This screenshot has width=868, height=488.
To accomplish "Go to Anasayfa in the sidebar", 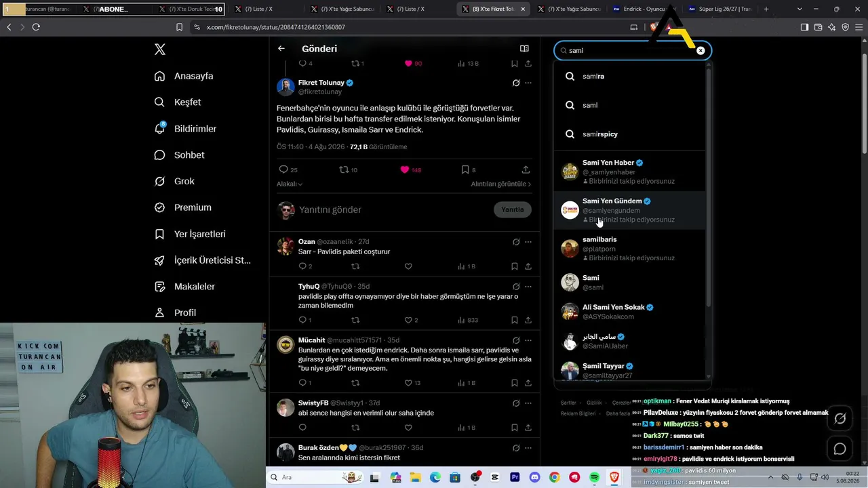I will [x=184, y=76].
